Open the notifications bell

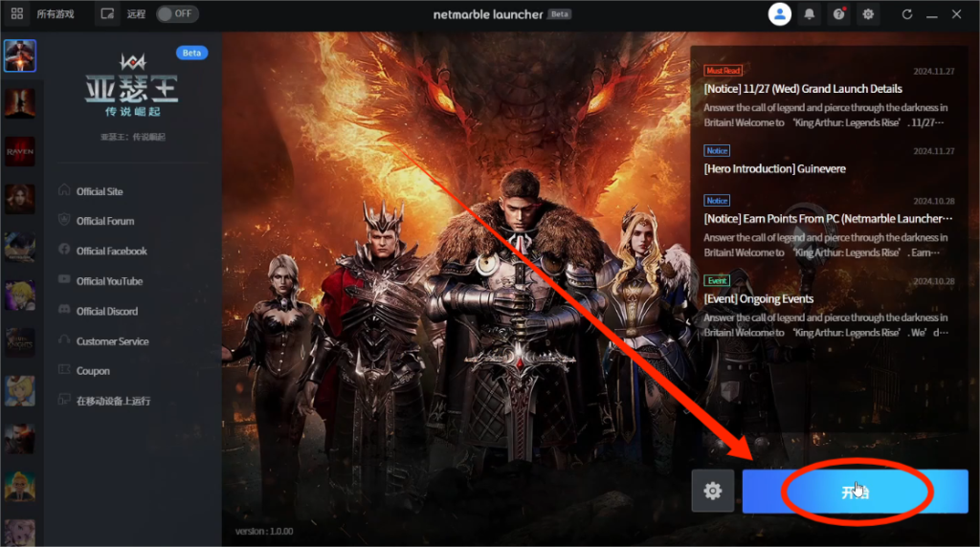click(810, 14)
